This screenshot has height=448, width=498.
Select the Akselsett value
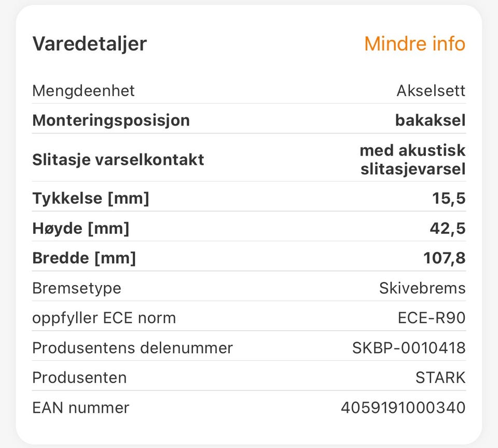pyautogui.click(x=431, y=91)
